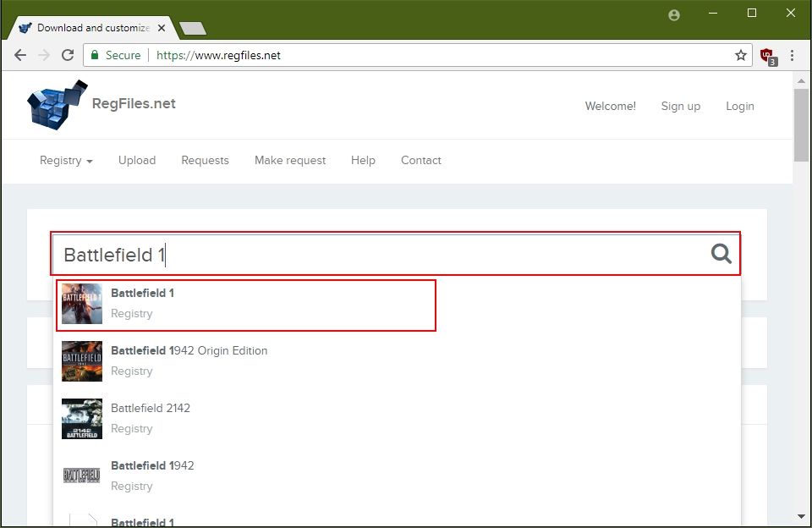This screenshot has height=528, width=812.
Task: View the secure padlock site info
Action: click(95, 55)
